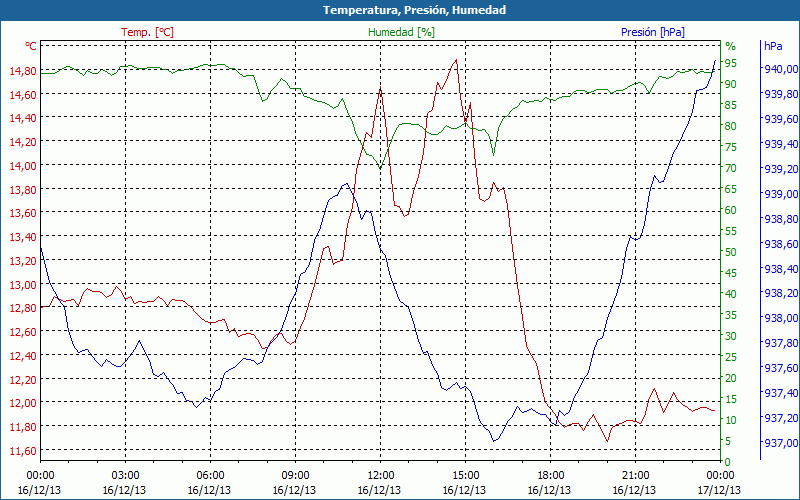Select the red "Temp. [°C]" legend label
This screenshot has height=500, width=800.
pyautogui.click(x=147, y=32)
